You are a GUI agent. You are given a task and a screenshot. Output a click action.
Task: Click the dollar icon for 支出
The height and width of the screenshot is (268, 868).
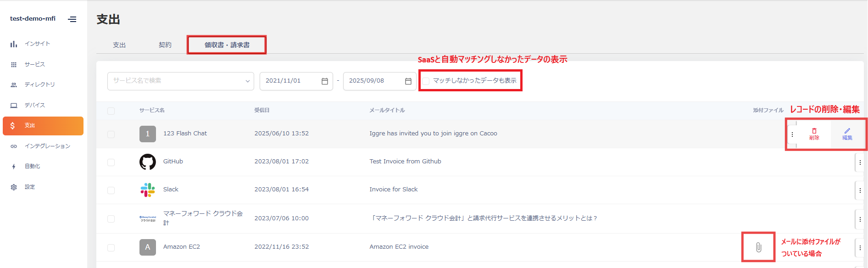[12, 126]
